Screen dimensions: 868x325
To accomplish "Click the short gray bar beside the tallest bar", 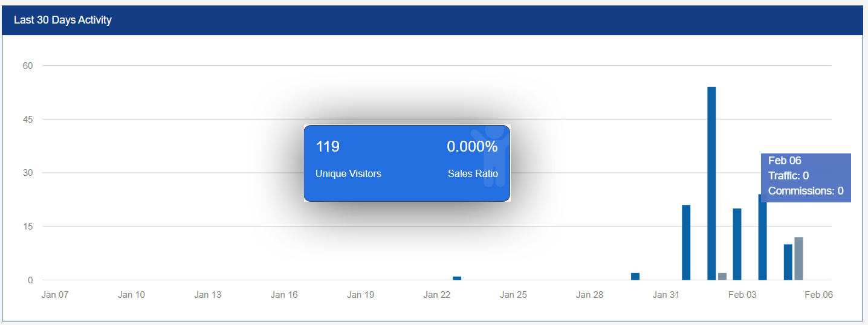I will [x=722, y=277].
